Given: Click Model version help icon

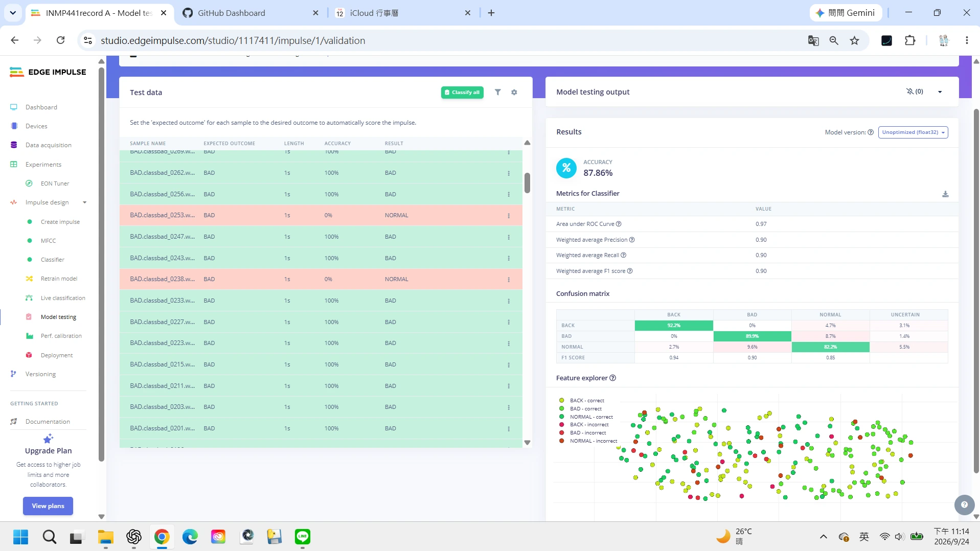Looking at the screenshot, I should pyautogui.click(x=871, y=132).
